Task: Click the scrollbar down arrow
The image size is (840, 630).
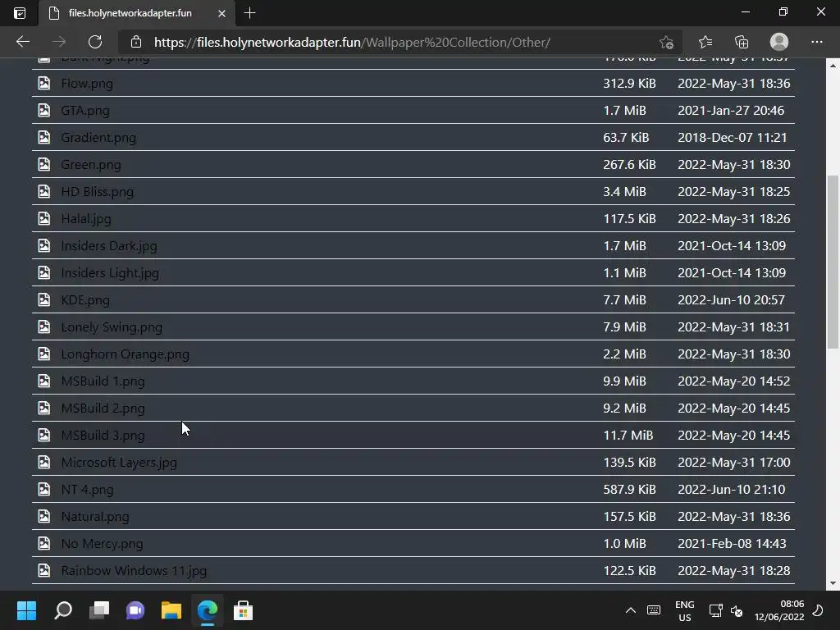Action: click(x=833, y=583)
